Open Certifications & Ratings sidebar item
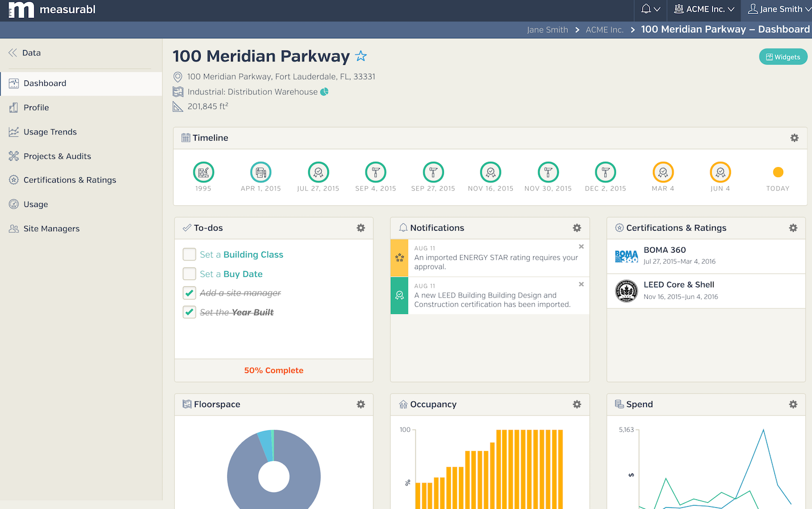Viewport: 812px width, 509px height. click(x=70, y=180)
